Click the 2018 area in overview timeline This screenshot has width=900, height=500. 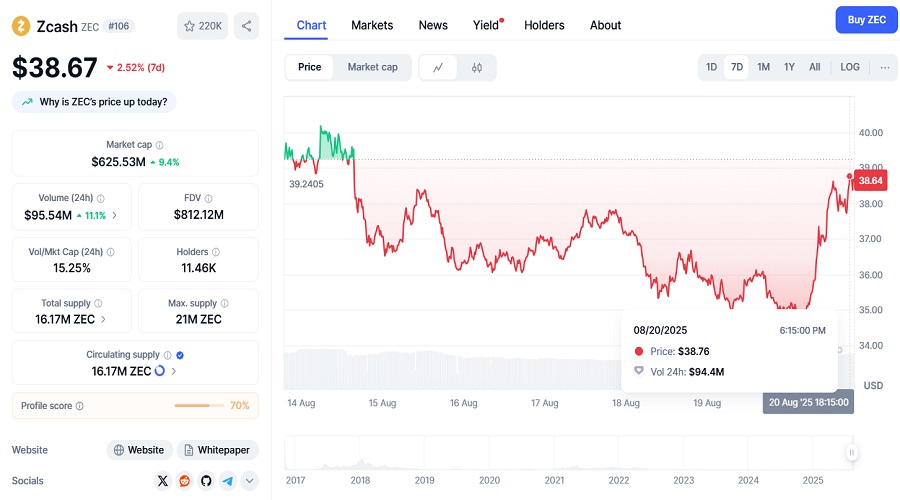[360, 480]
